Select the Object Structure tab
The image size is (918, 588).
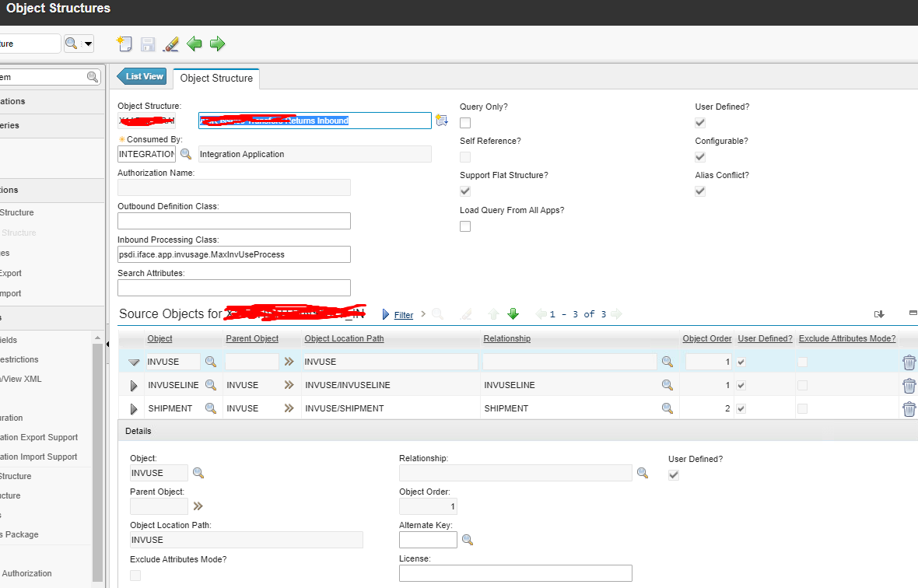[215, 78]
